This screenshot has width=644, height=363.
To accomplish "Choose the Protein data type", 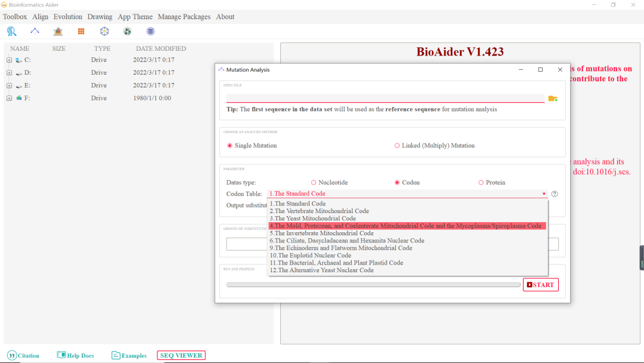I will 481,183.
